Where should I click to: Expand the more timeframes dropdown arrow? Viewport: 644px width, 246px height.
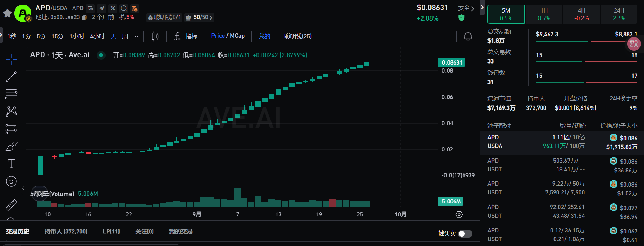click(x=137, y=36)
